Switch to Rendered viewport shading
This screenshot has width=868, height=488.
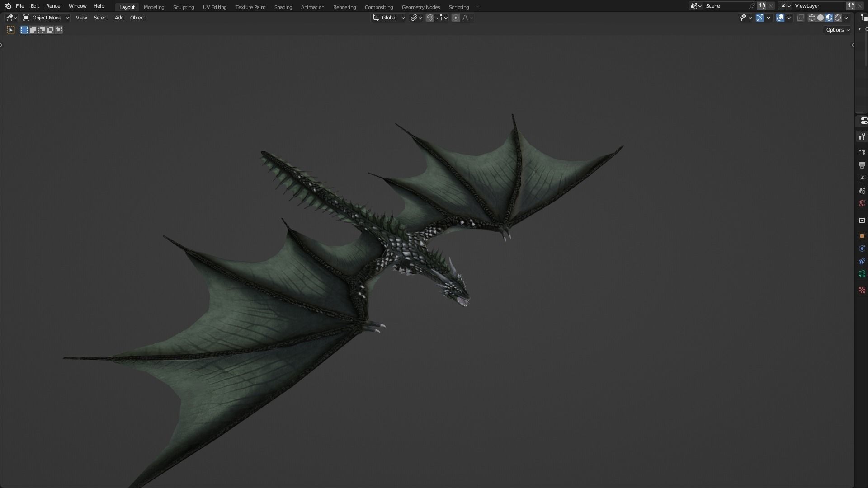838,18
